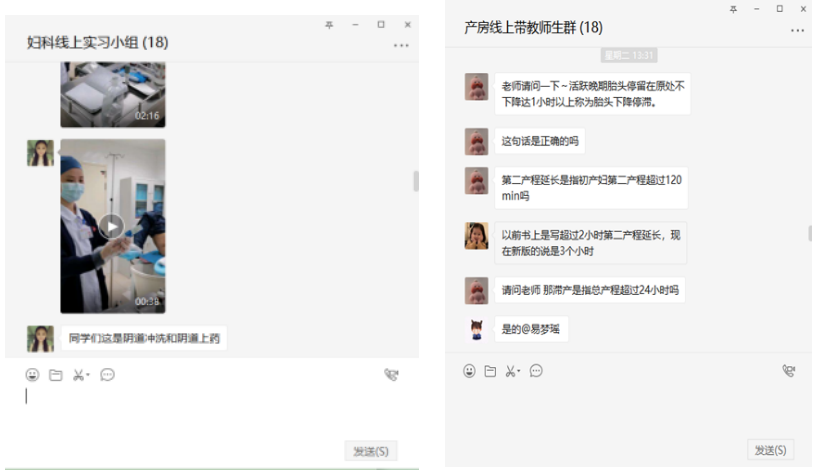The height and width of the screenshot is (474, 813).
Task: Play the 00:38 video message
Action: 112,226
